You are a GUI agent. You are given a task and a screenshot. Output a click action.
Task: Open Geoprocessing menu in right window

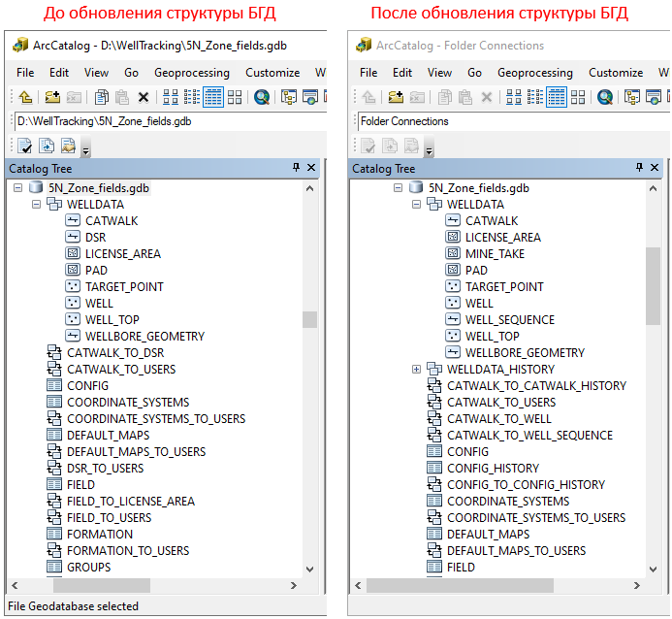[x=535, y=73]
